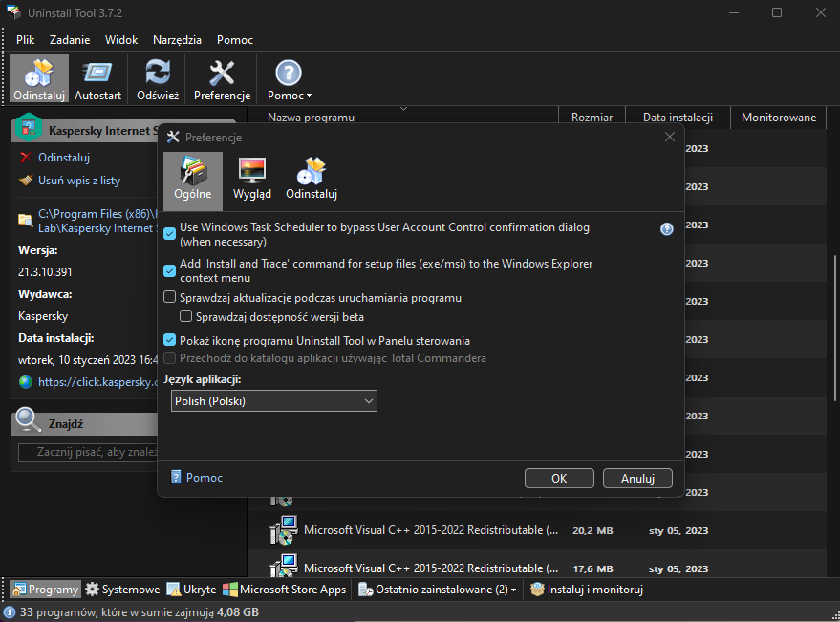Select the 20,2 MB Microsoft Visual C++ row name
The height and width of the screenshot is (622, 840).
tap(431, 530)
